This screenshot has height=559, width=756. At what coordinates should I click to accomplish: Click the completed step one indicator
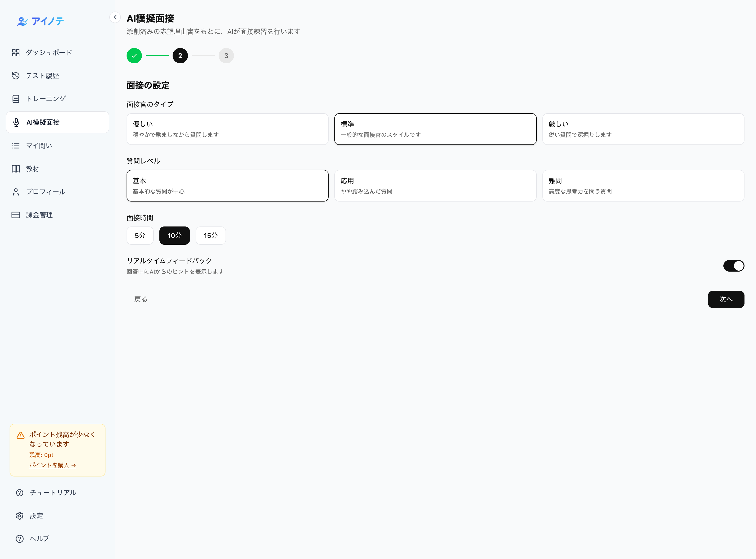pyautogui.click(x=134, y=56)
